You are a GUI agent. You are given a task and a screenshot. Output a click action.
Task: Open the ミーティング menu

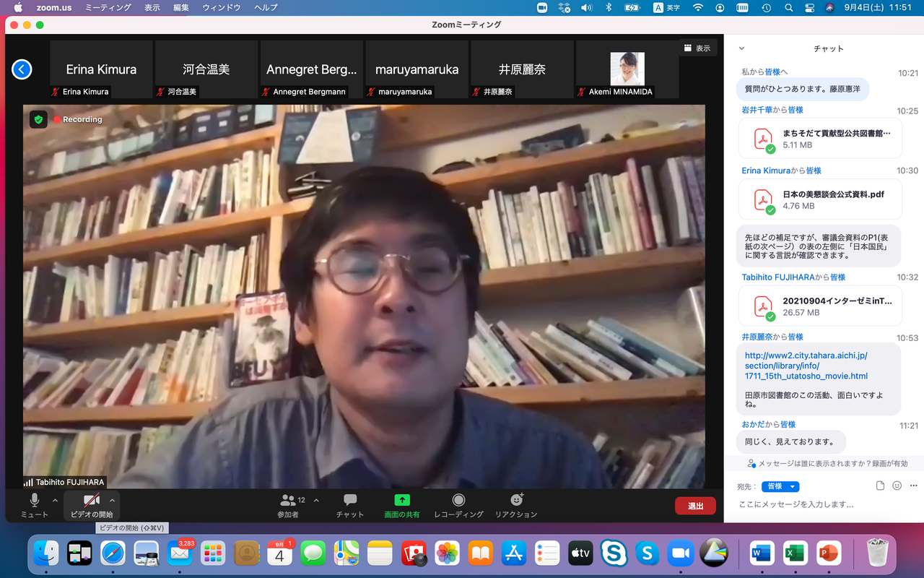click(x=108, y=7)
